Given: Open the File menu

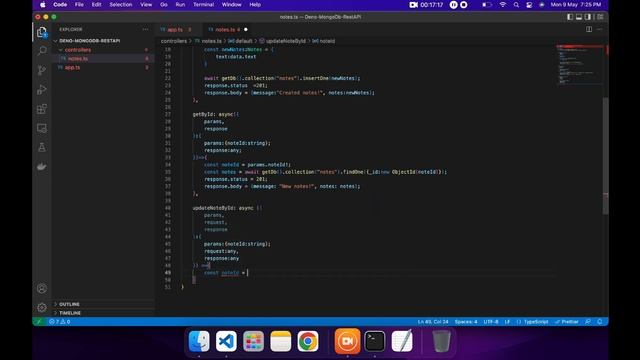Looking at the screenshot, I should point(79,4).
